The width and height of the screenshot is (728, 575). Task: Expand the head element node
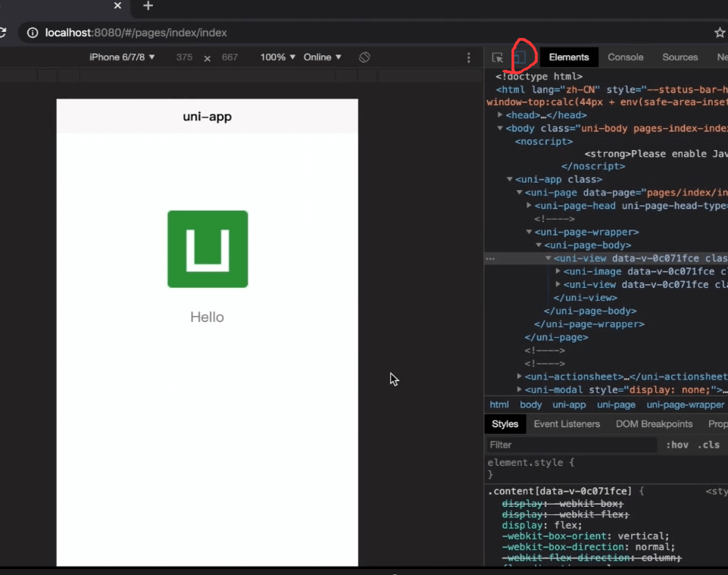(x=500, y=114)
